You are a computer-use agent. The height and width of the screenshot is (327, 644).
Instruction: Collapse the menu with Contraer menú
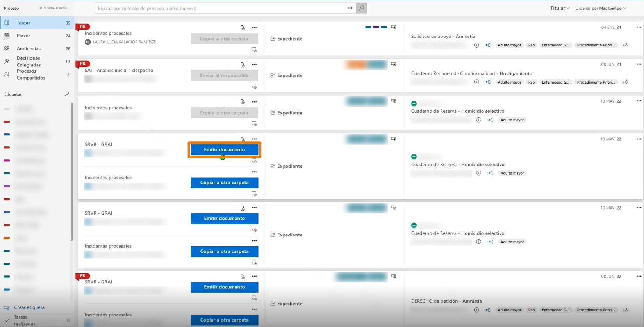click(x=53, y=8)
